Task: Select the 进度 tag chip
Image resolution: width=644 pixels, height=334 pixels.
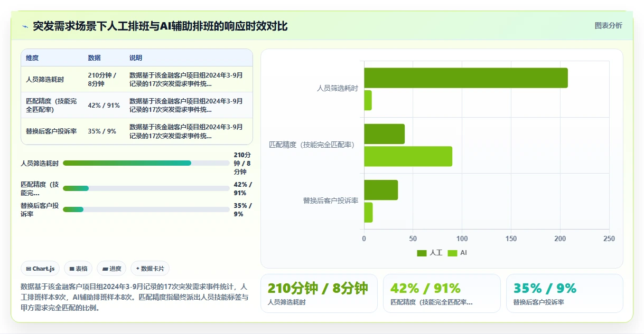Action: 111,269
